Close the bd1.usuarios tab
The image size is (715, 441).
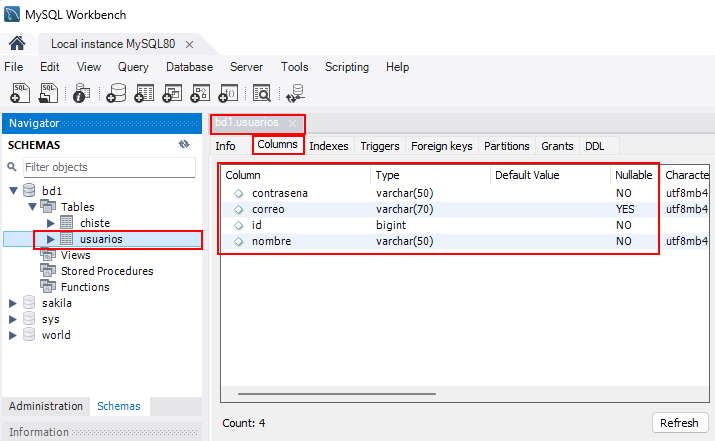coord(292,123)
